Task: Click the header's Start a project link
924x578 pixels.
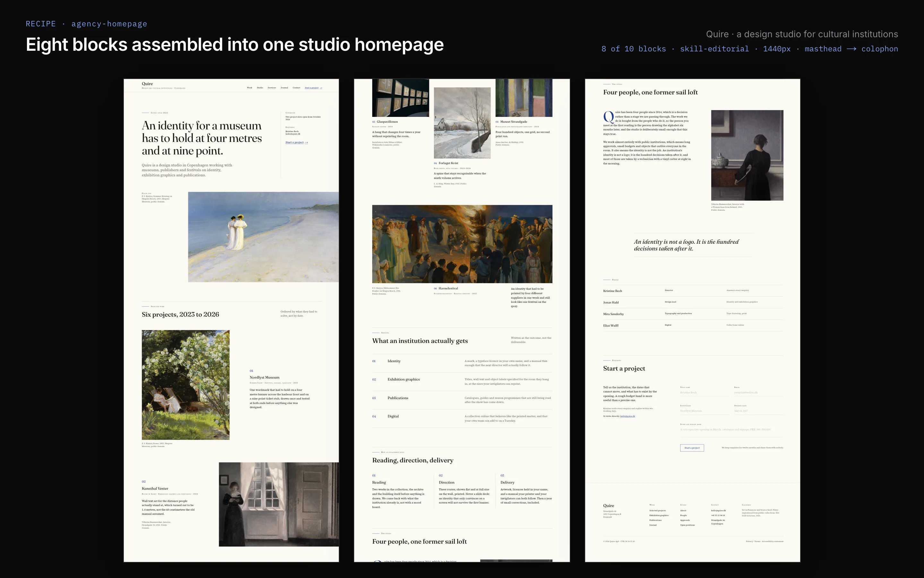Action: pyautogui.click(x=313, y=88)
